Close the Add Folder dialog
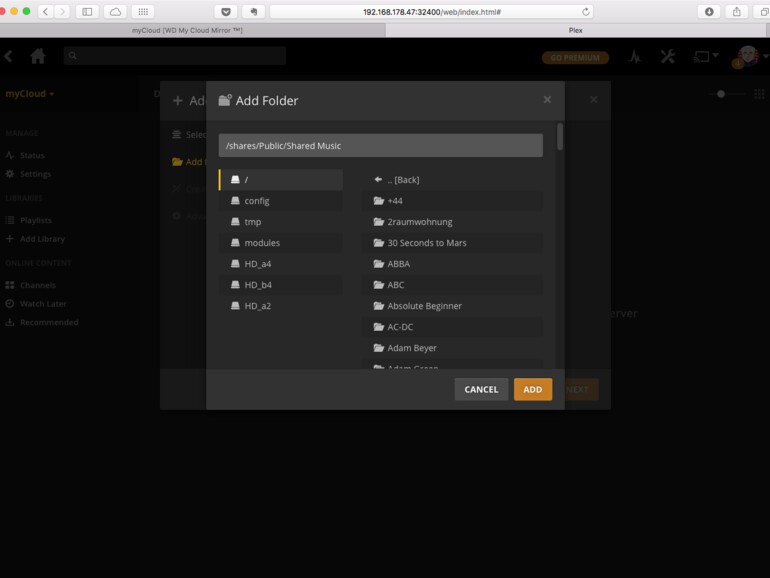The image size is (770, 578). [547, 100]
